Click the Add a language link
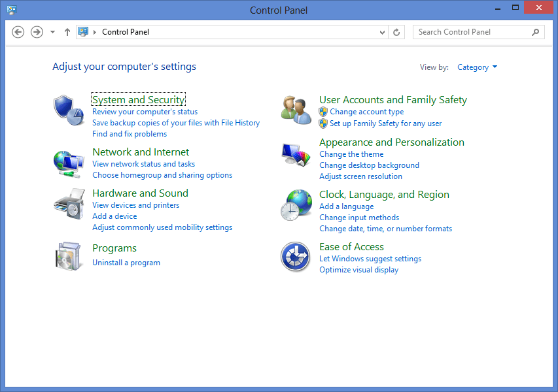The height and width of the screenshot is (392, 558). pos(347,206)
